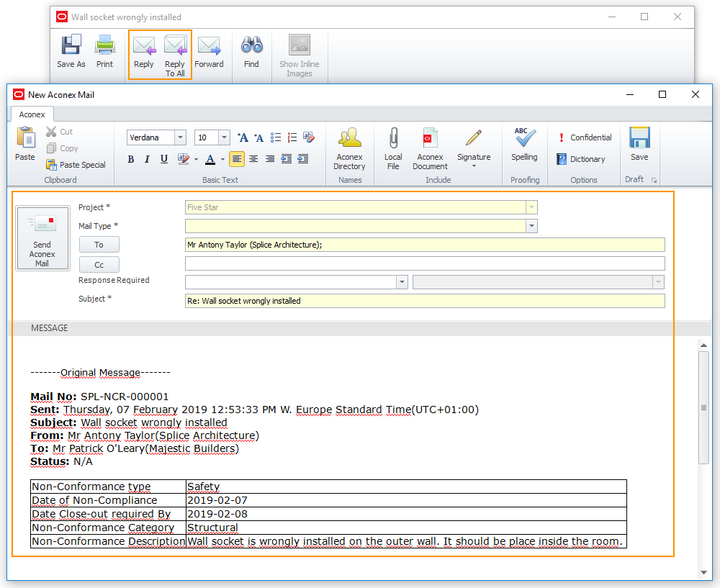Open the first Response Required dropdown
Viewport: 720px width, 588px height.
pos(402,282)
